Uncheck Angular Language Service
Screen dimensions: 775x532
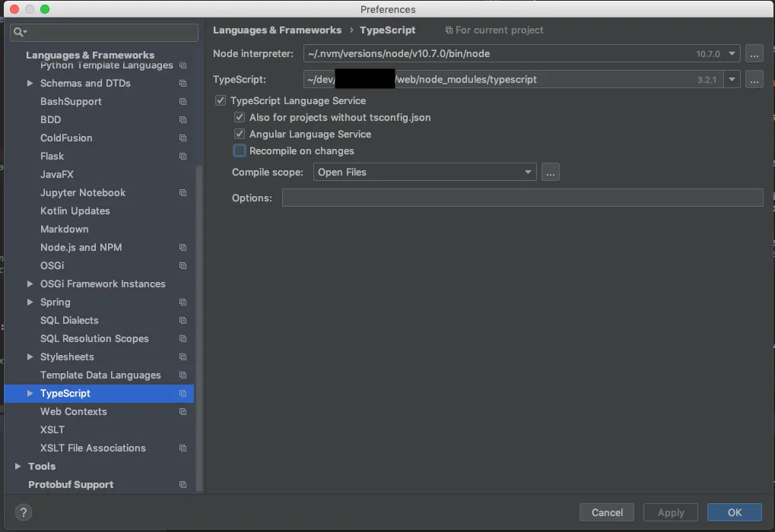click(x=240, y=135)
